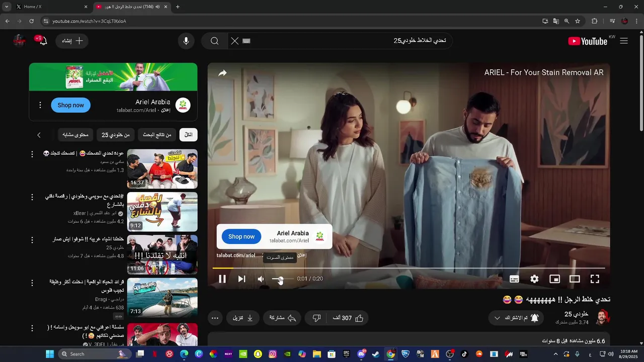Open خلودي 25 channel avatar

[603, 318]
